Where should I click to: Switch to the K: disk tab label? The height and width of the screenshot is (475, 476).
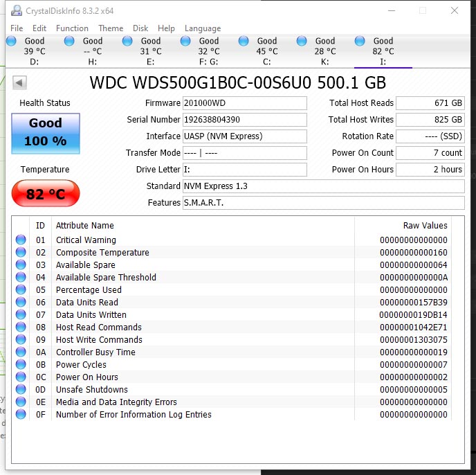coord(325,62)
